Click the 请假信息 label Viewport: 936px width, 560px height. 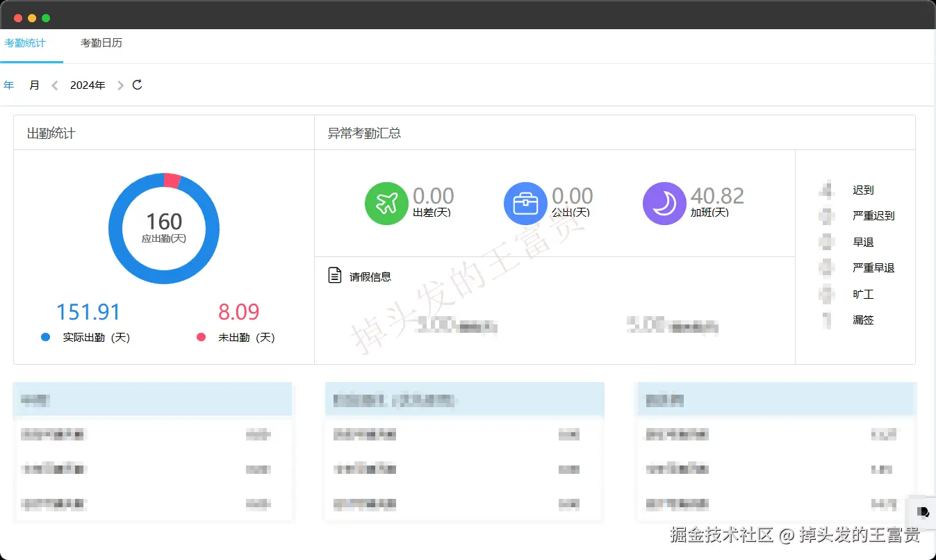tap(370, 277)
